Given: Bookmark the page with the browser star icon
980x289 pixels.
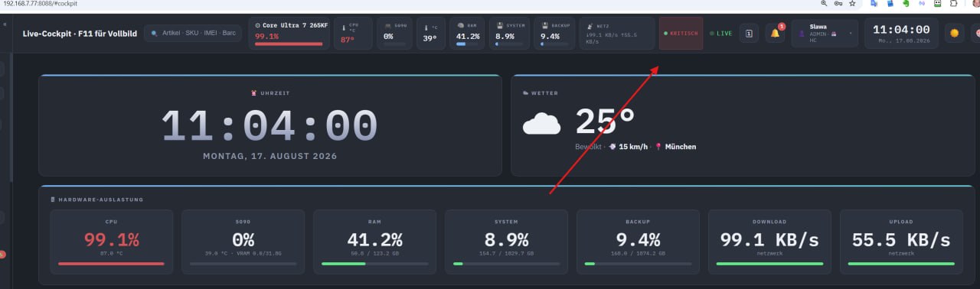Looking at the screenshot, I should point(852,4).
